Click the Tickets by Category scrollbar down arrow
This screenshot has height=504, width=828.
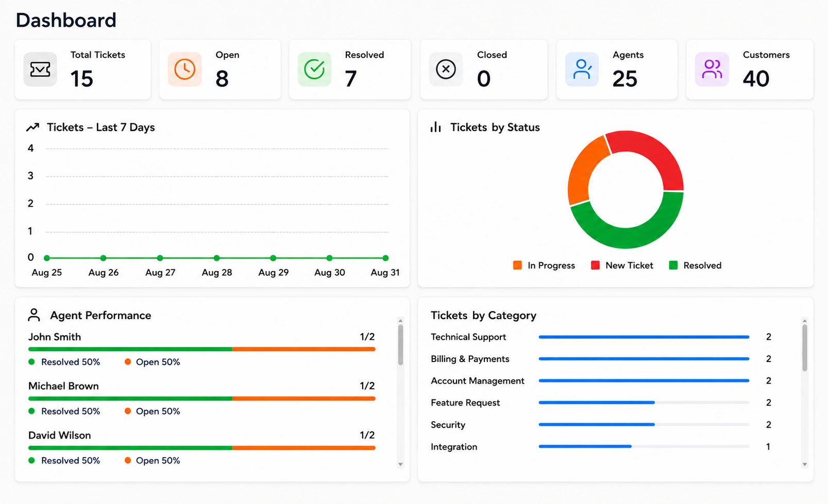tap(805, 464)
